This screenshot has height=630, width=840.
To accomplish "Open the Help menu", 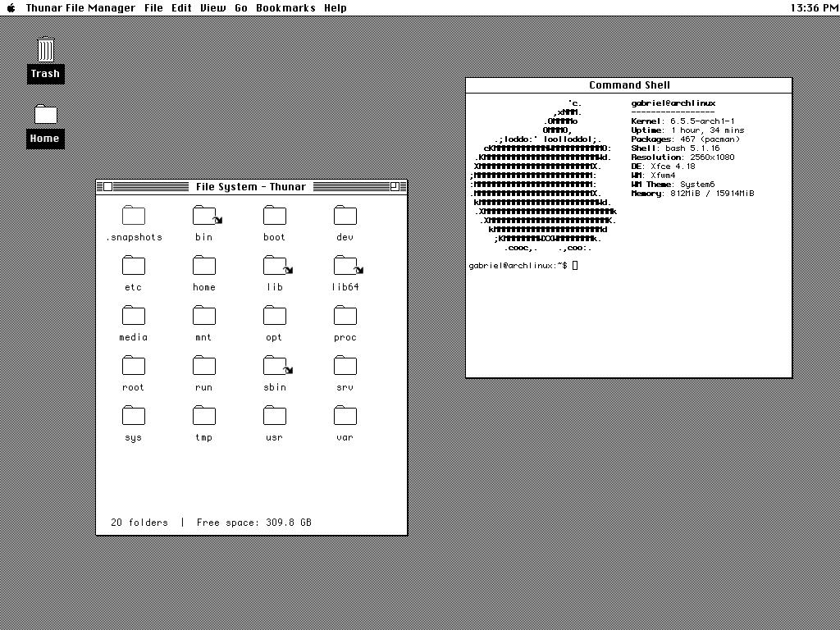I will pyautogui.click(x=336, y=8).
